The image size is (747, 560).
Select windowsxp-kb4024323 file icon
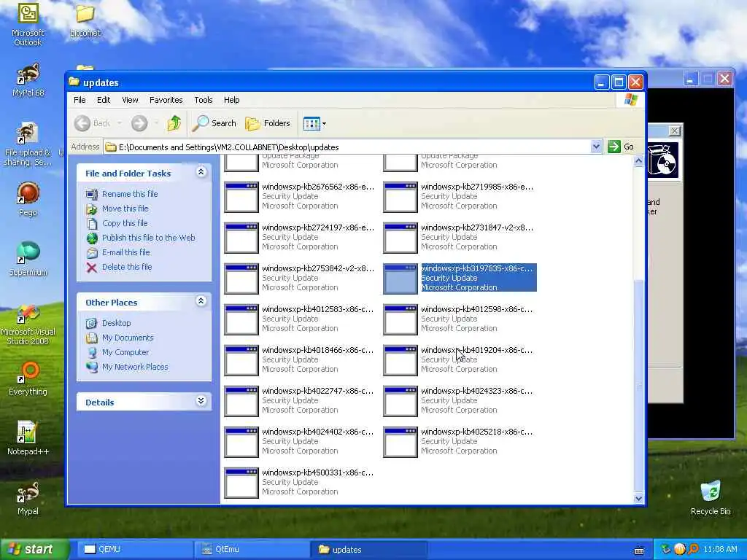[x=400, y=402]
